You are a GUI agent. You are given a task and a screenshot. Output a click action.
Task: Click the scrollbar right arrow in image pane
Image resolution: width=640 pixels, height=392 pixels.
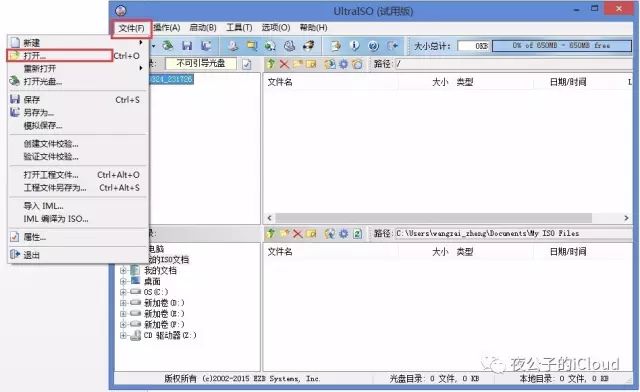point(627,218)
